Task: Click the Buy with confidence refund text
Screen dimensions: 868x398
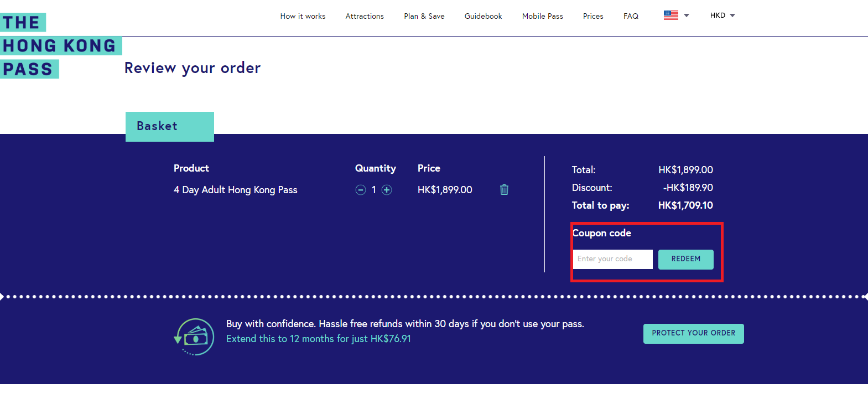Action: point(405,324)
